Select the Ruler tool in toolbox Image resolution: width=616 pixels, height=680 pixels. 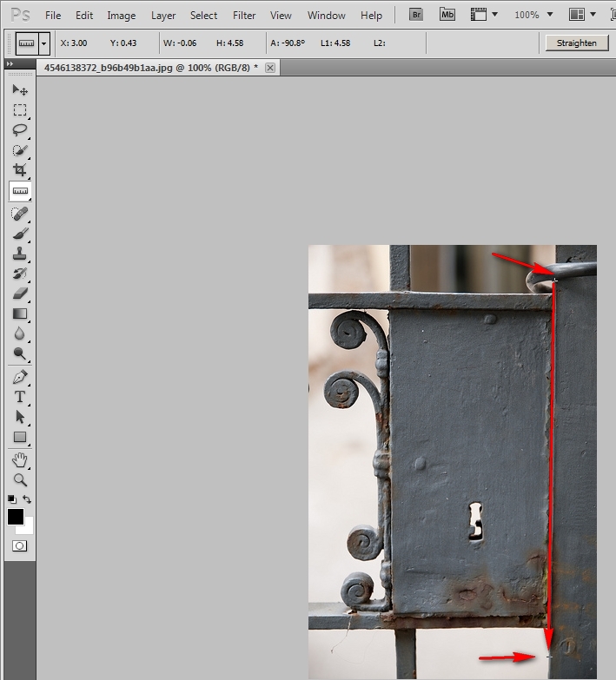[x=20, y=191]
